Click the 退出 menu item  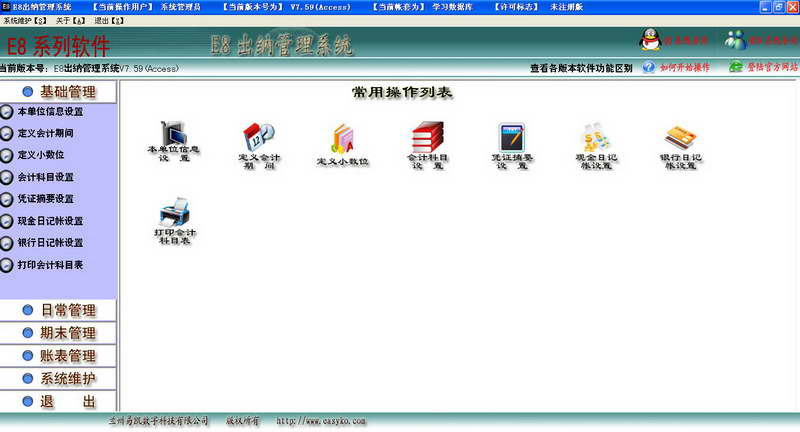[109, 20]
